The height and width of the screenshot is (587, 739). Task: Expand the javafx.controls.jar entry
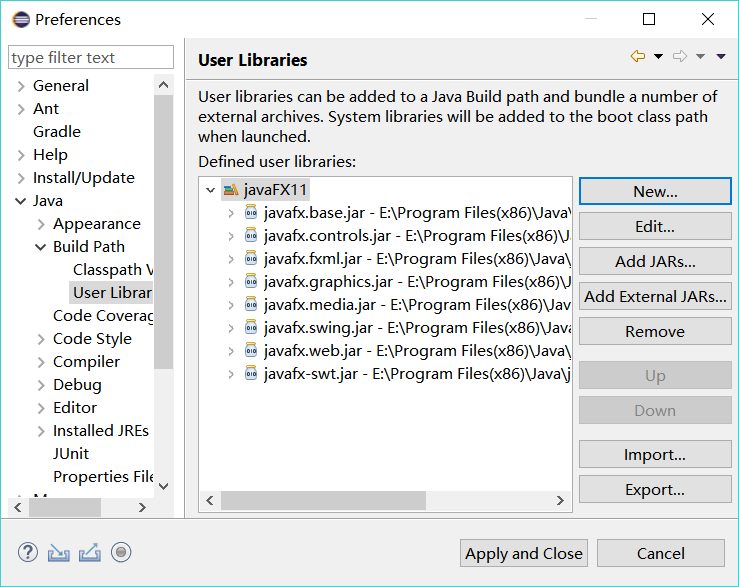[x=231, y=236]
